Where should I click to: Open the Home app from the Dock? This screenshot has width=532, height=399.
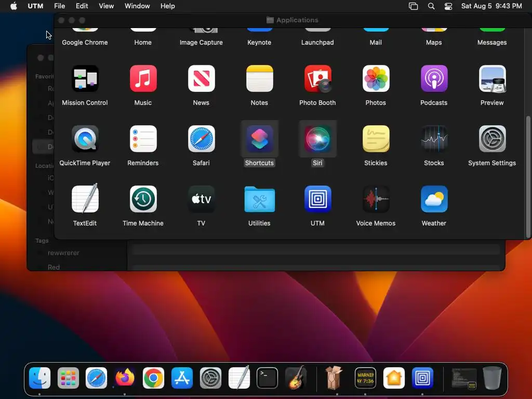[394, 378]
